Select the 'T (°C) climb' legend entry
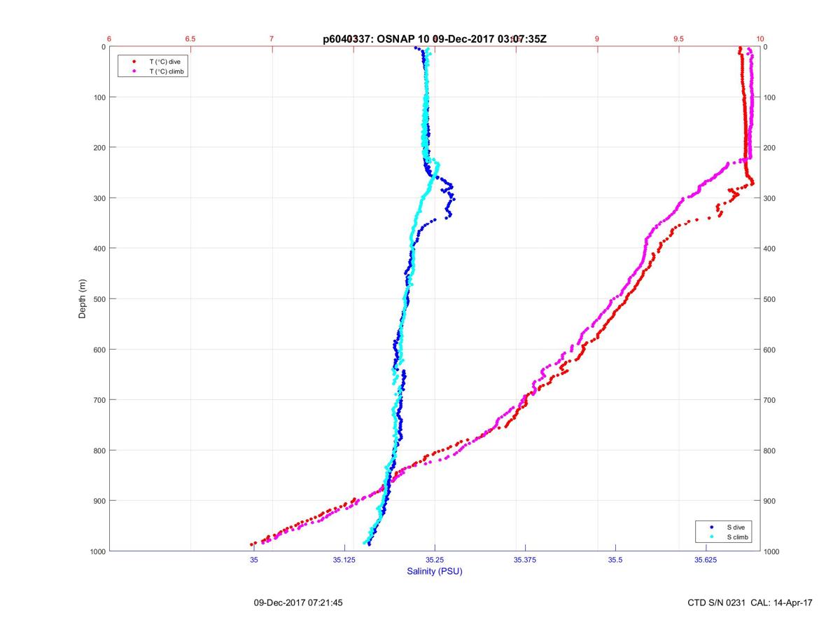840x620 pixels. 168,71
